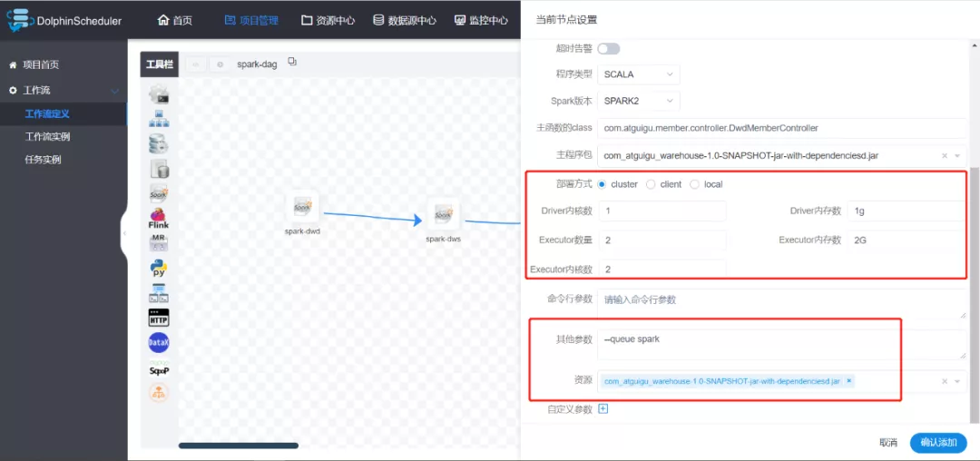Collapse the 工作流 sidebar section
980x461 pixels.
pos(114,91)
